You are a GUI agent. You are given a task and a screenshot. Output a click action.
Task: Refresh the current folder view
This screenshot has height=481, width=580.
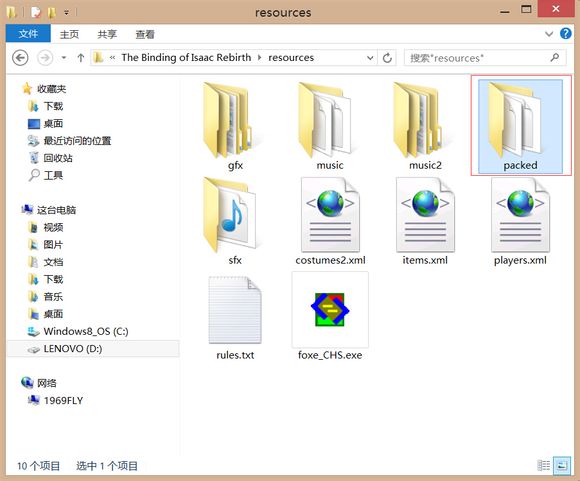click(387, 58)
